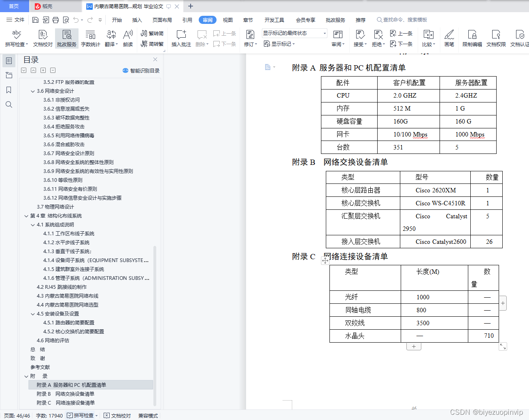Collapse chapter 4 structured cabling
The image size is (529, 420).
point(26,216)
